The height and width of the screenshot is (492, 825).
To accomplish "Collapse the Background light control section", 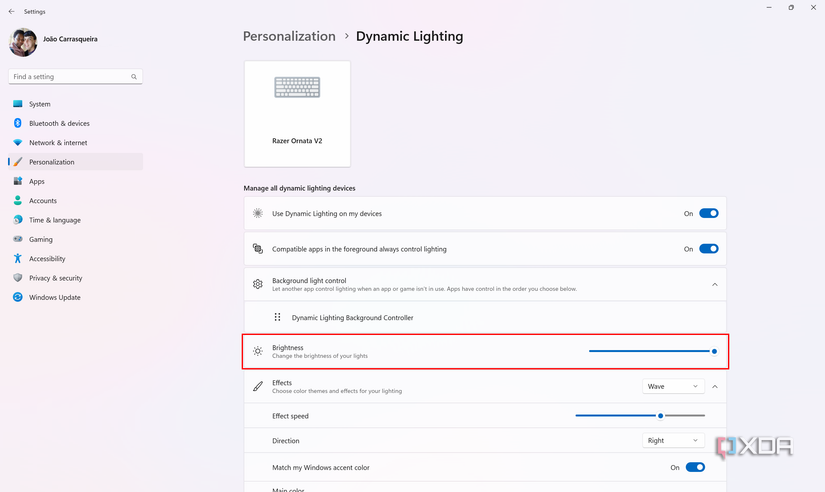I will [715, 285].
